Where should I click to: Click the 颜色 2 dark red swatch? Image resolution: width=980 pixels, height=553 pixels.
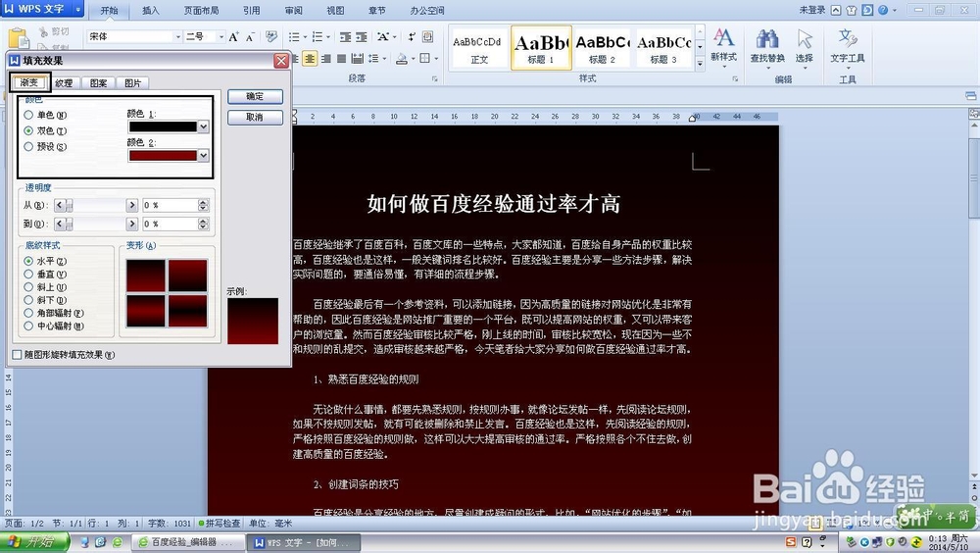pyautogui.click(x=163, y=155)
